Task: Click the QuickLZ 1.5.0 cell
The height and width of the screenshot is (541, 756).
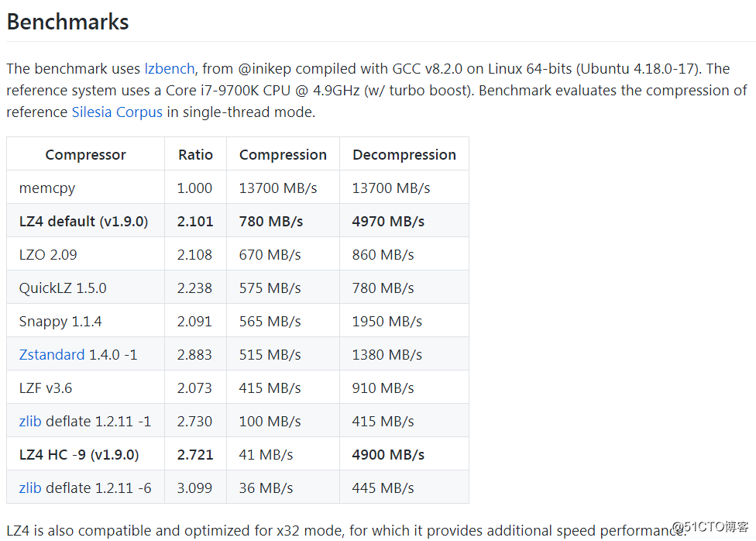Action: pos(85,288)
